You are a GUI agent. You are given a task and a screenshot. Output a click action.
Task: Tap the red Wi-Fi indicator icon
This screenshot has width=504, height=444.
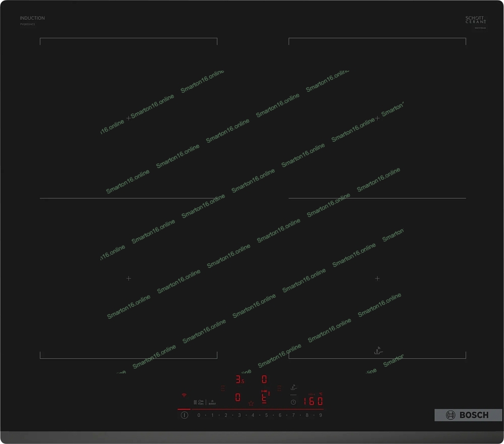(x=184, y=395)
